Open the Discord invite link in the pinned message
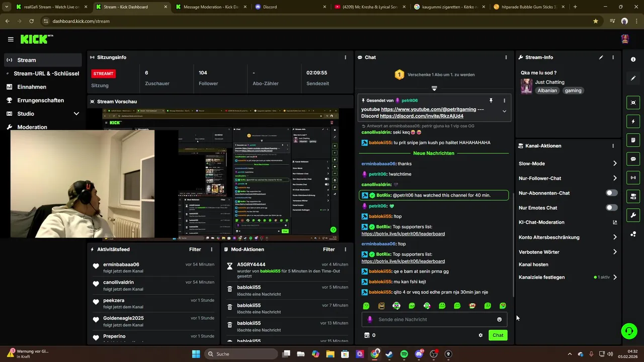644x362 pixels. tap(422, 116)
